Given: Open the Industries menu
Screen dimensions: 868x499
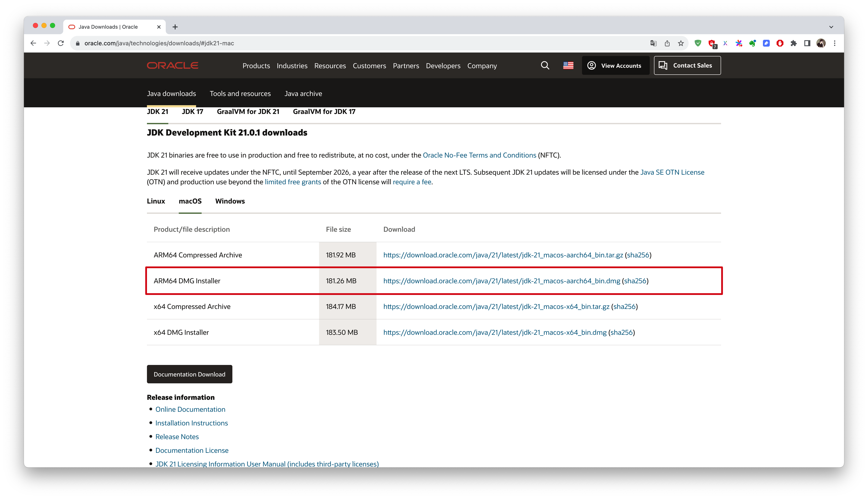Looking at the screenshot, I should tap(292, 66).
